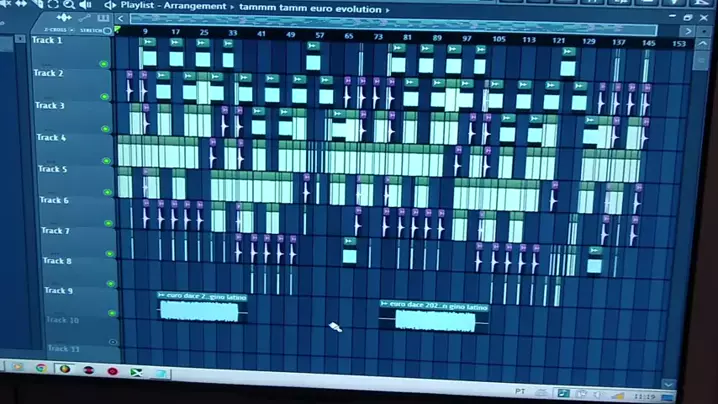Toggle mute LED on Track 9

112,313
